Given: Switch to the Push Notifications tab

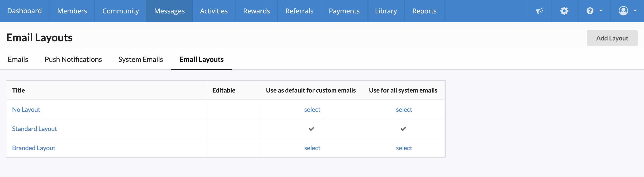Looking at the screenshot, I should (x=73, y=59).
